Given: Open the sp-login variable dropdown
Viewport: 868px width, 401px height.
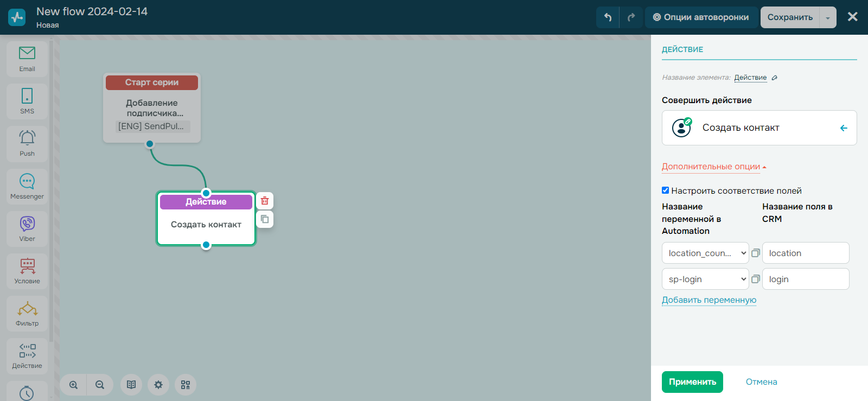Looking at the screenshot, I should pyautogui.click(x=705, y=279).
